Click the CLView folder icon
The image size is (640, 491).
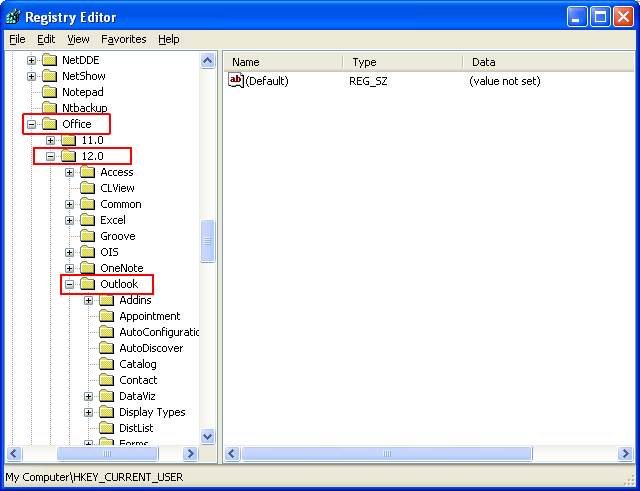click(x=87, y=188)
